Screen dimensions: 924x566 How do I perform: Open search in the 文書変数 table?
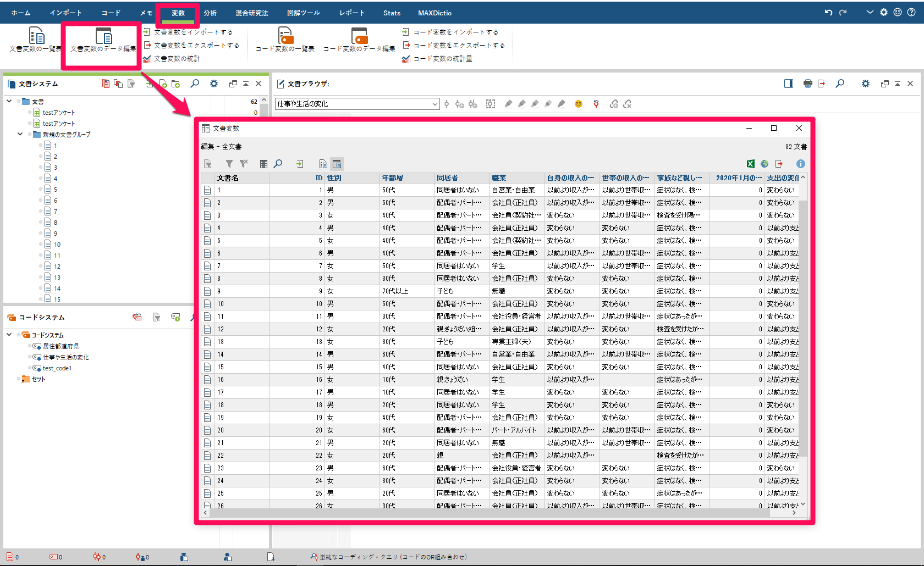tap(278, 163)
